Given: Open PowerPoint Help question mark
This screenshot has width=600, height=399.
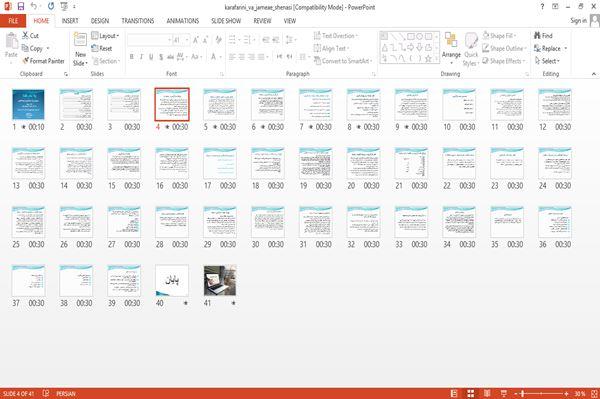Looking at the screenshot, I should pos(542,7).
